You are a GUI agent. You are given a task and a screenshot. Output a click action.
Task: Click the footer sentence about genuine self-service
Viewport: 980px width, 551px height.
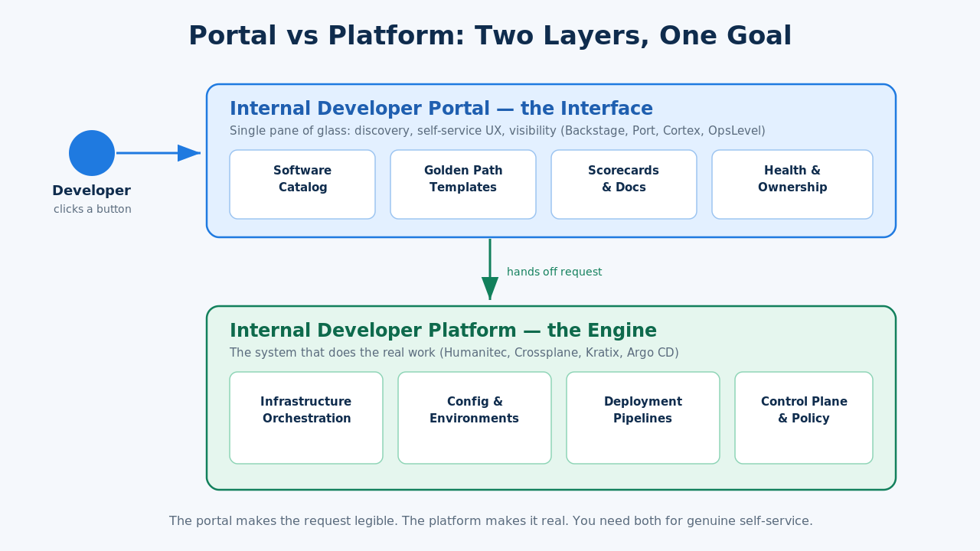click(x=491, y=521)
